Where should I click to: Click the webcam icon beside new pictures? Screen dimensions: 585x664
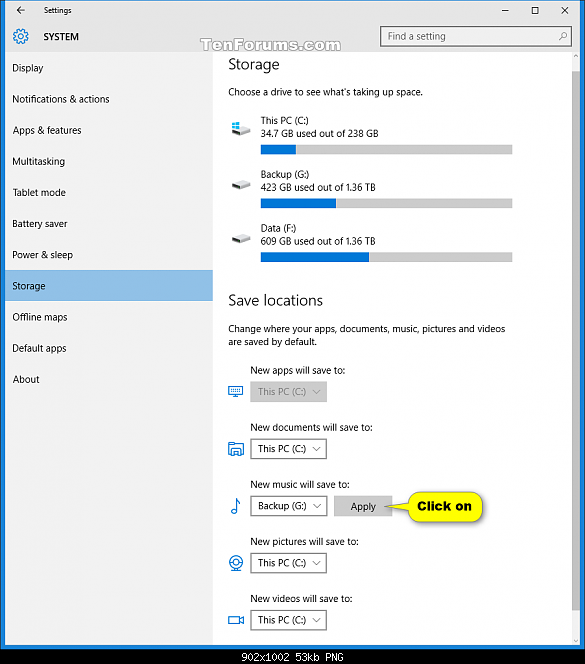(236, 563)
